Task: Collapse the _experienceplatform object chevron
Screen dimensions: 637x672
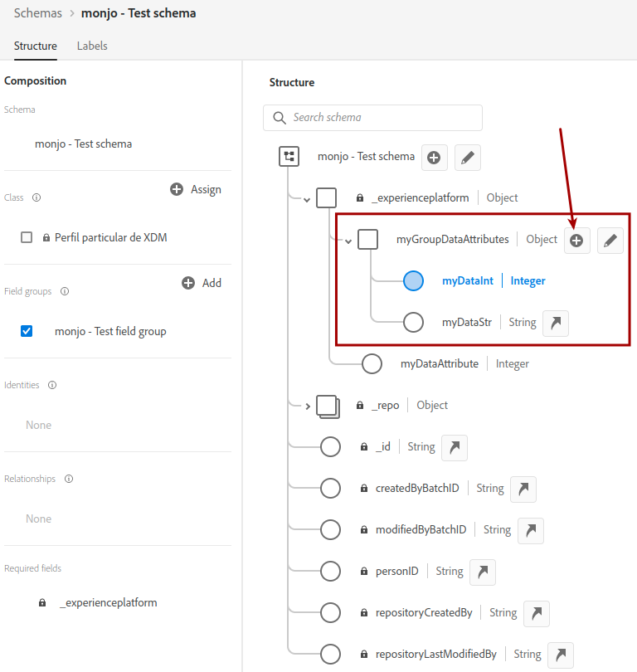Action: click(307, 200)
